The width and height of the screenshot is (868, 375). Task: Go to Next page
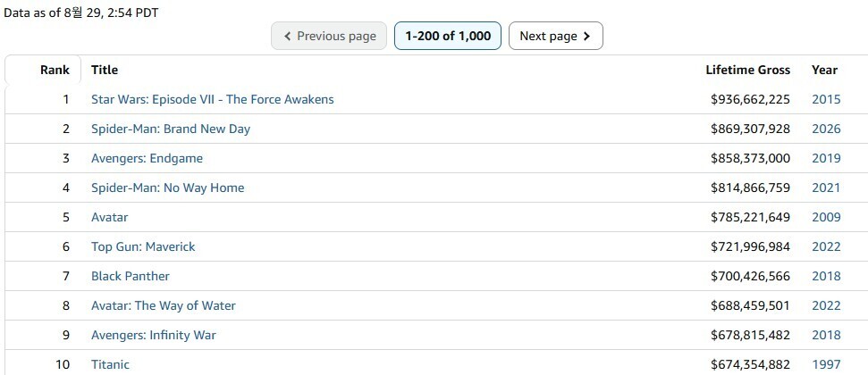(x=555, y=36)
